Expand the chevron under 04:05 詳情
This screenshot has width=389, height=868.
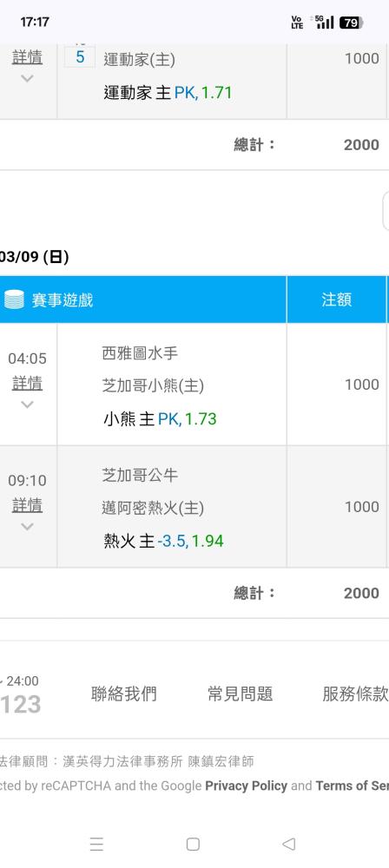27,404
